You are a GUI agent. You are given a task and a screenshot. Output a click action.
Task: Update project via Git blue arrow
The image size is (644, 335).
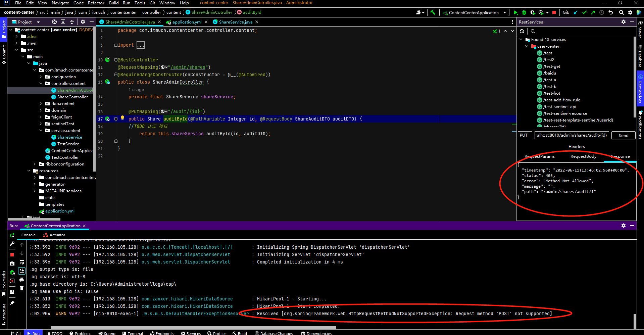(576, 12)
